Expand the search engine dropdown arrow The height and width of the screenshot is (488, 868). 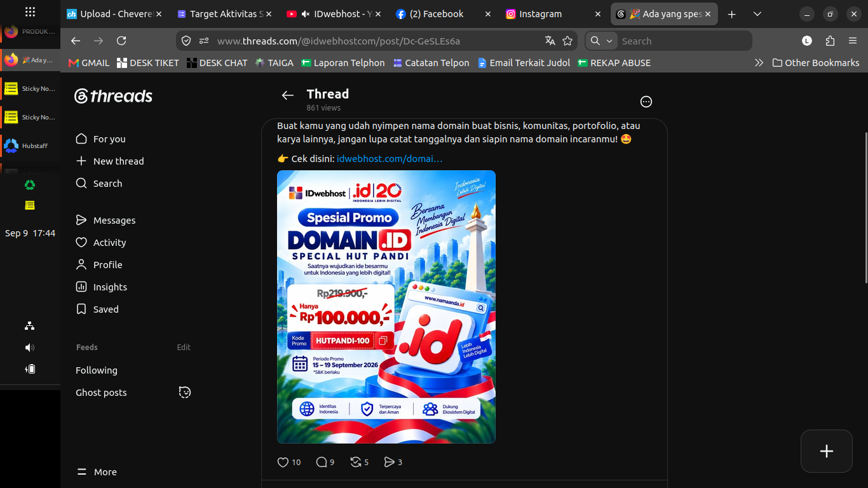coord(609,41)
